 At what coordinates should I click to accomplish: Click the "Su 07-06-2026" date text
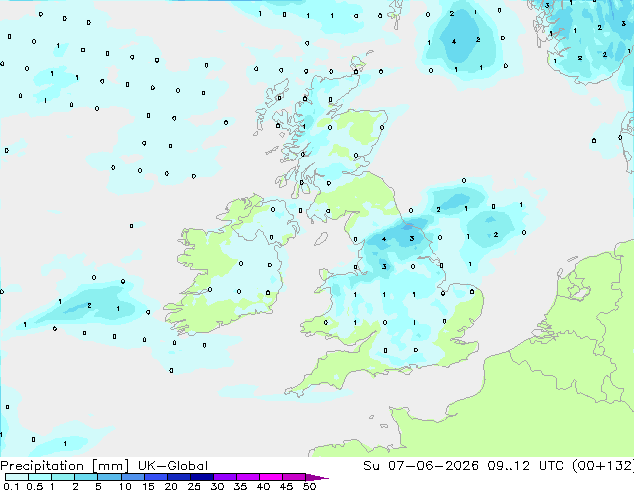pyautogui.click(x=421, y=466)
